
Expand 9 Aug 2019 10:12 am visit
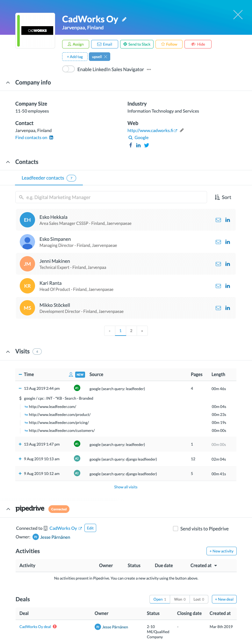tap(20, 473)
